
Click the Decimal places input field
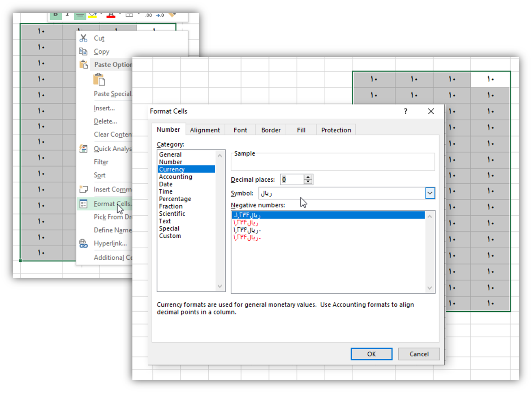pyautogui.click(x=292, y=180)
